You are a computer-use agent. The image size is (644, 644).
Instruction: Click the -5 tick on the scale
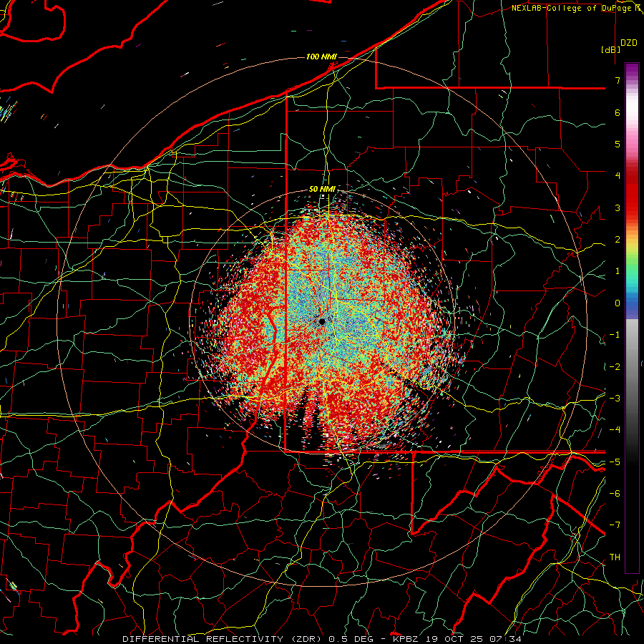tap(615, 462)
